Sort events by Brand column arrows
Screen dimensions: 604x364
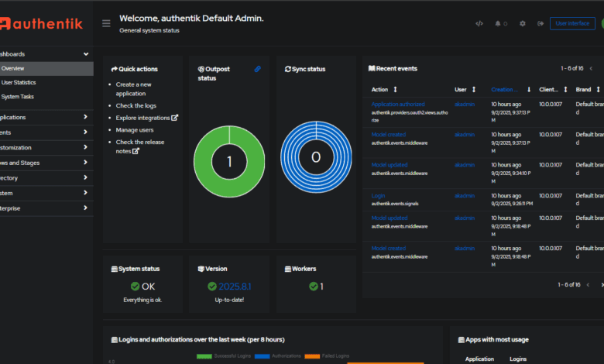[x=599, y=89]
